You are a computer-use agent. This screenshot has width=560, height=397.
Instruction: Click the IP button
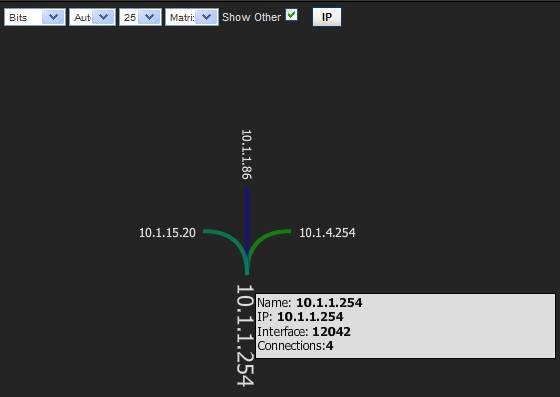coord(327,17)
